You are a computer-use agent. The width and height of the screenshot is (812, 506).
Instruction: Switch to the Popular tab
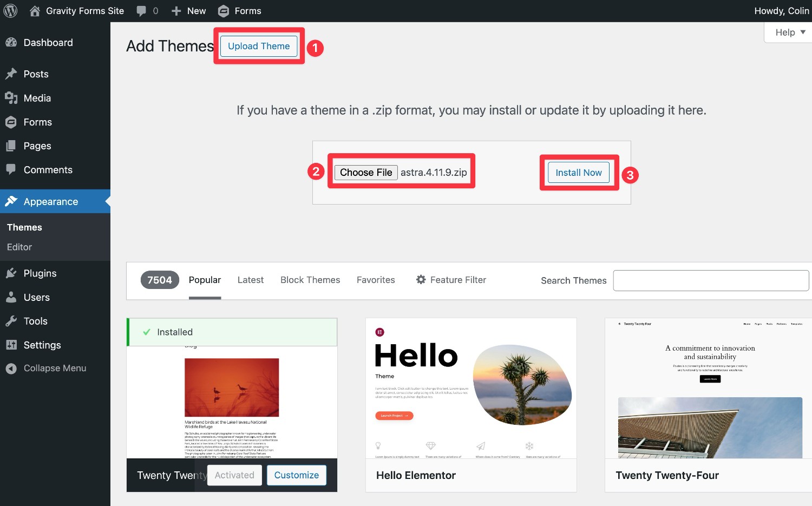[x=205, y=280]
